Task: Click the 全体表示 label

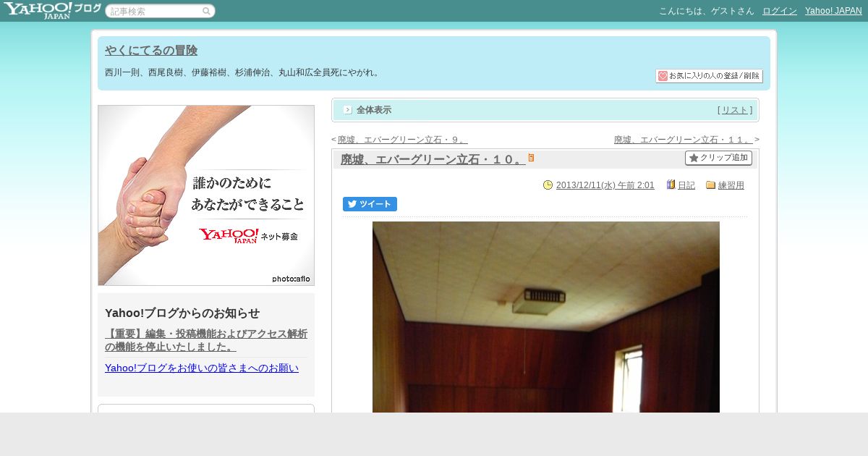Action: pos(374,110)
